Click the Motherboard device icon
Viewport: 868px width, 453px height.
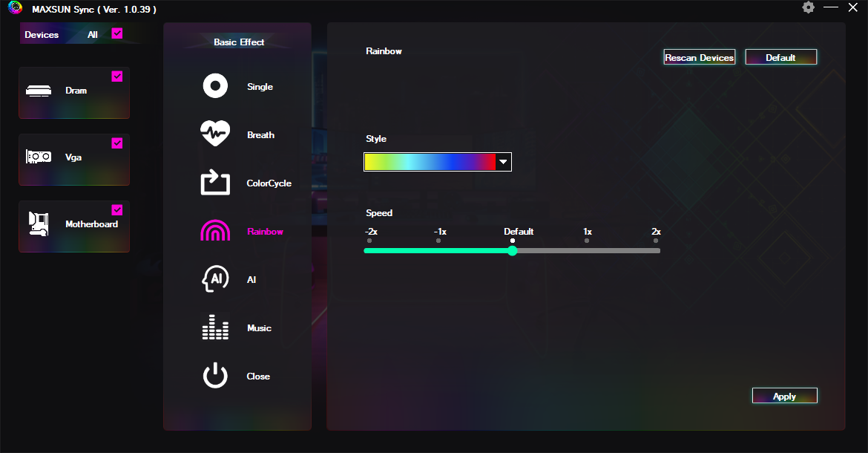tap(39, 224)
